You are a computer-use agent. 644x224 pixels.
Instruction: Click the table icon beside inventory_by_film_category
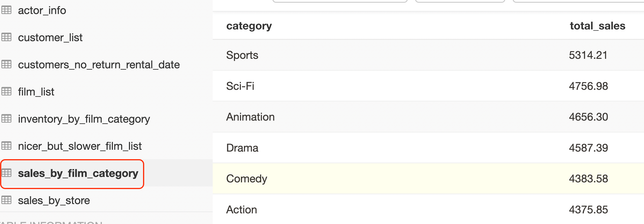[x=7, y=119]
